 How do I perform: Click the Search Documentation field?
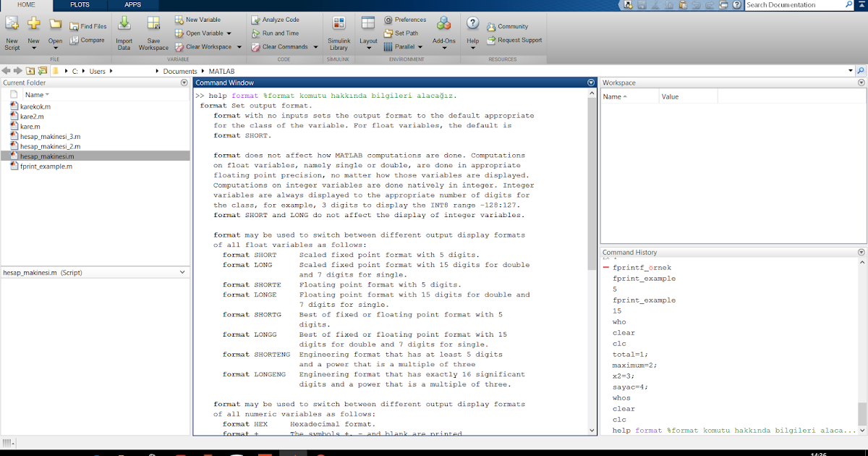coord(794,5)
